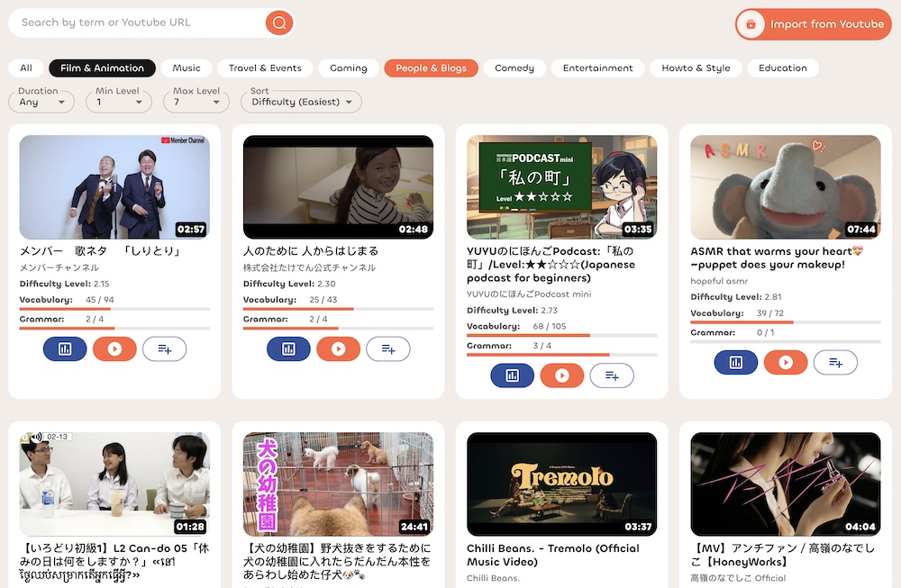The image size is (901, 588).
Task: Open the Min Level dropdown
Action: (x=118, y=101)
